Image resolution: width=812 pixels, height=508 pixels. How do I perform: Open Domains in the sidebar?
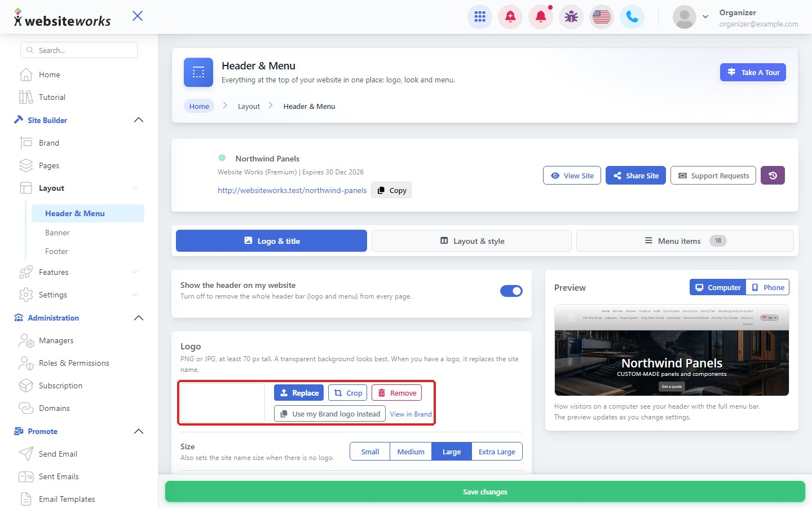pos(54,408)
